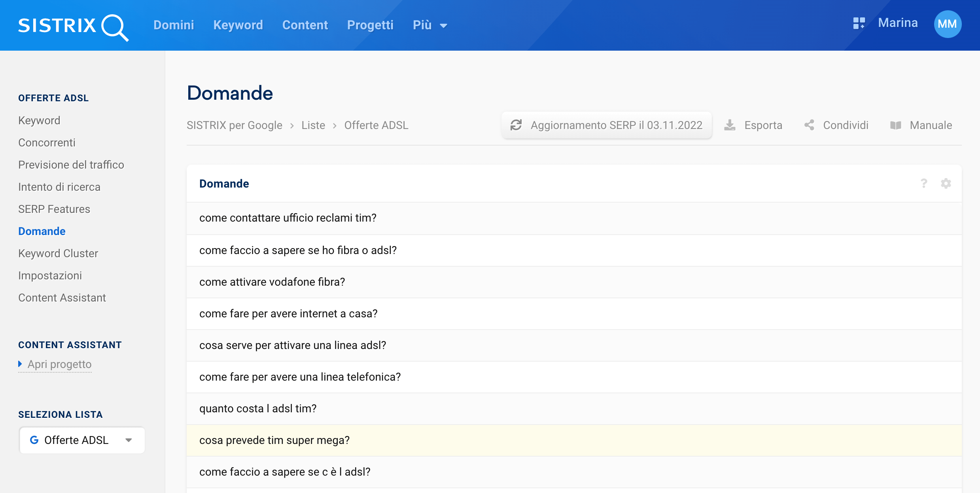980x493 pixels.
Task: Open the question mark help icon
Action: (x=924, y=183)
